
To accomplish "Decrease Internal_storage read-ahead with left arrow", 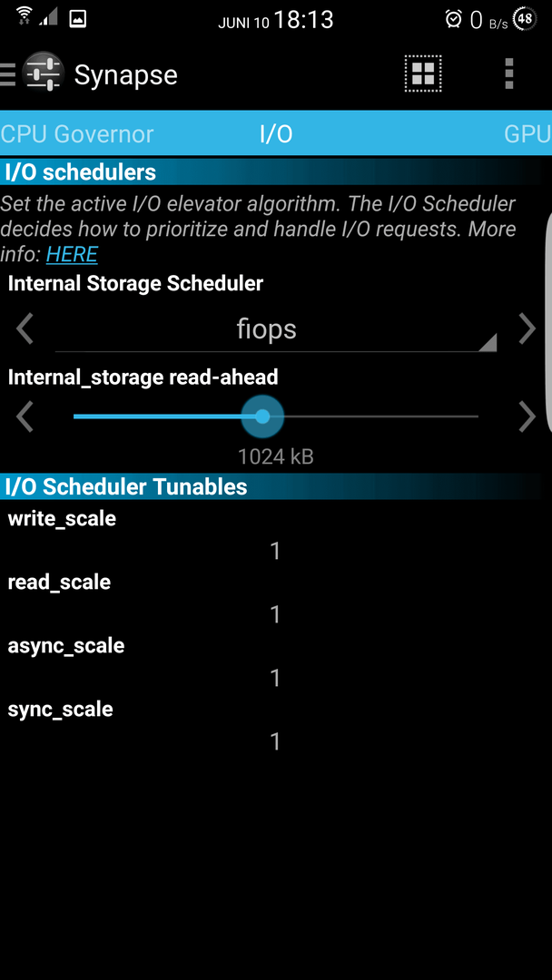I will (x=25, y=416).
